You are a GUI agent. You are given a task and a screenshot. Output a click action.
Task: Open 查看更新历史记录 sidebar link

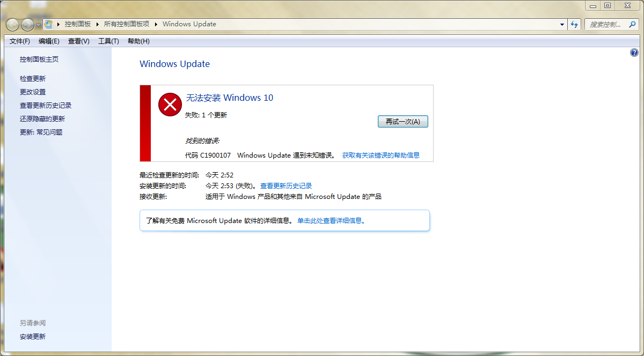click(x=46, y=106)
